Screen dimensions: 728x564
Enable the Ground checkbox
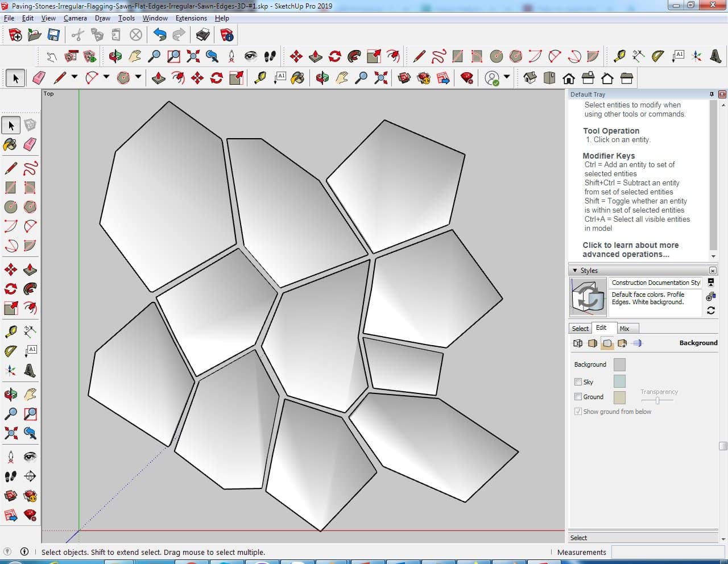(x=578, y=397)
